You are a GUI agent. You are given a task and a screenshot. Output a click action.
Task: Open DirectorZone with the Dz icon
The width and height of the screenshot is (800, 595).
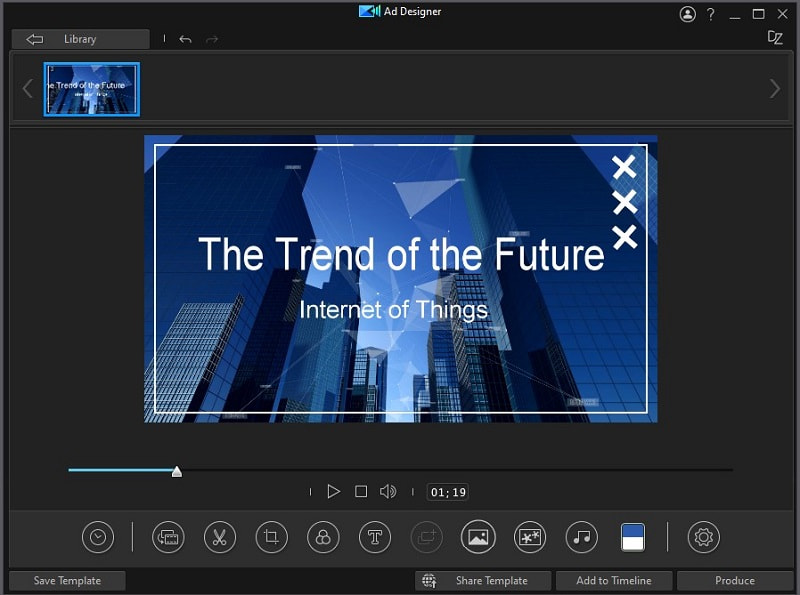coord(775,39)
